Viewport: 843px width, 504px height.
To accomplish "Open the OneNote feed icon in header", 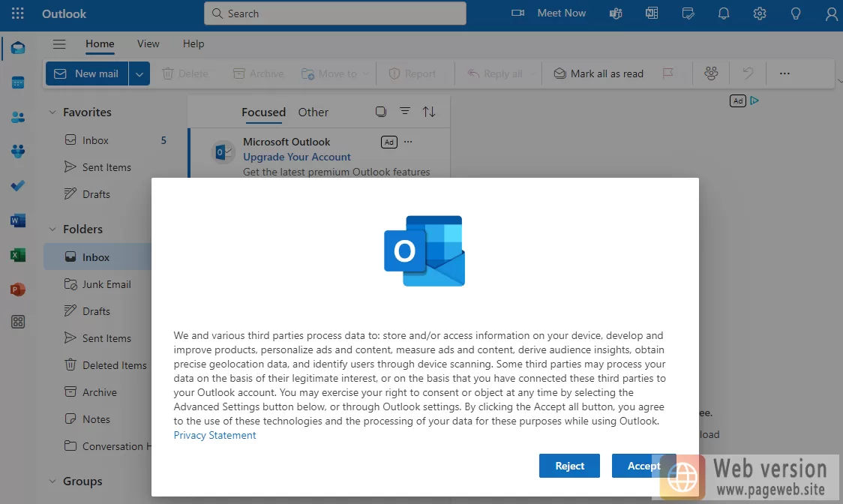I will coord(652,13).
